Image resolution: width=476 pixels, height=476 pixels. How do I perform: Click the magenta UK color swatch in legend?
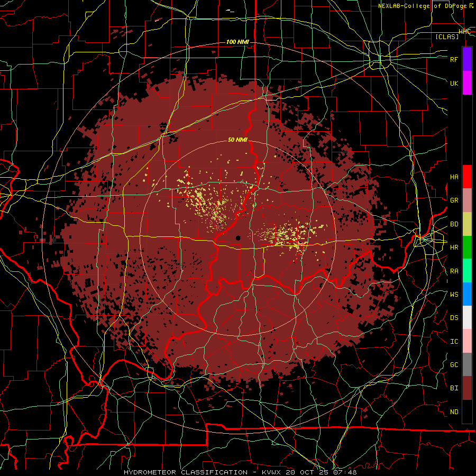click(x=467, y=83)
